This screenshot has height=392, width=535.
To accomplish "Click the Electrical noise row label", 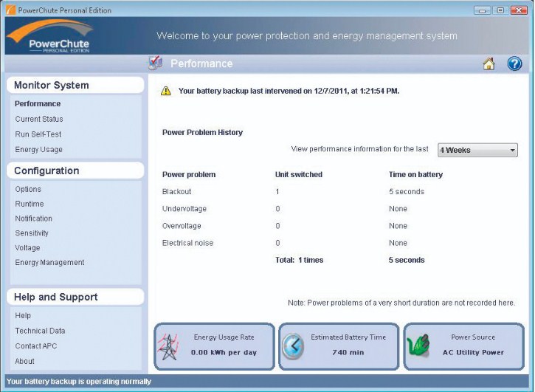I will point(187,243).
